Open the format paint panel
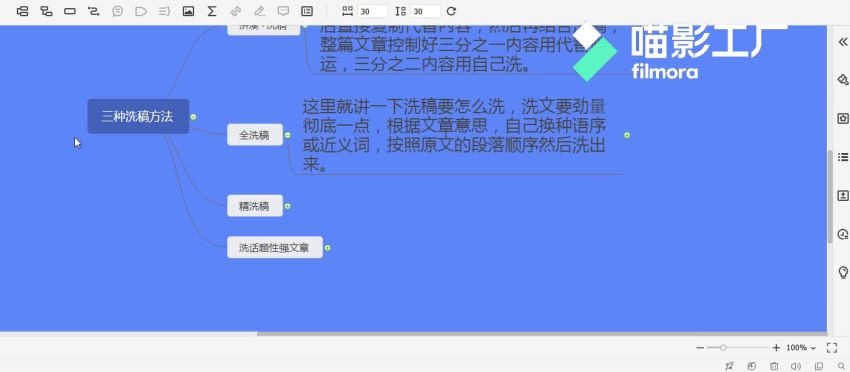This screenshot has width=850, height=372. [x=842, y=80]
